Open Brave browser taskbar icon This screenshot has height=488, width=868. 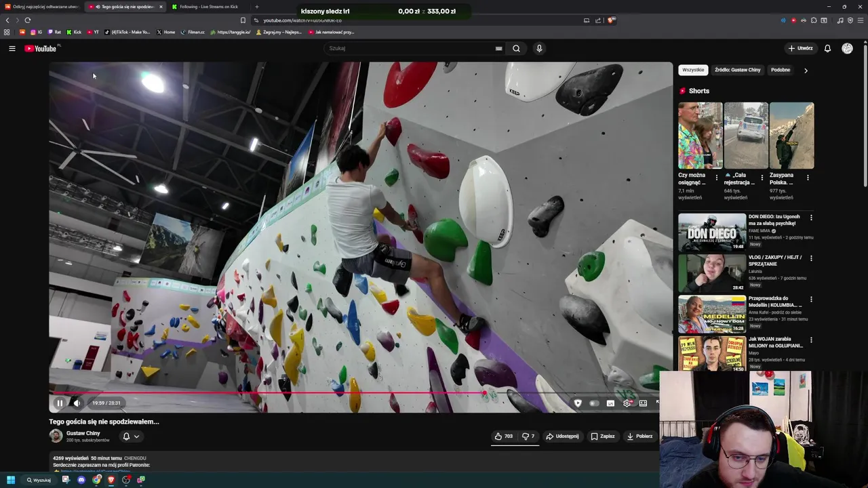pyautogui.click(x=111, y=480)
